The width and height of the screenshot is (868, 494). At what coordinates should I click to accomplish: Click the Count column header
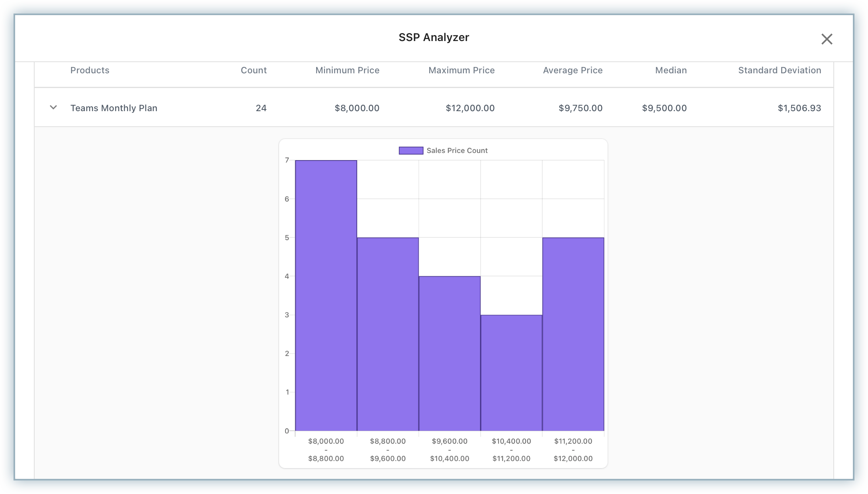point(254,71)
